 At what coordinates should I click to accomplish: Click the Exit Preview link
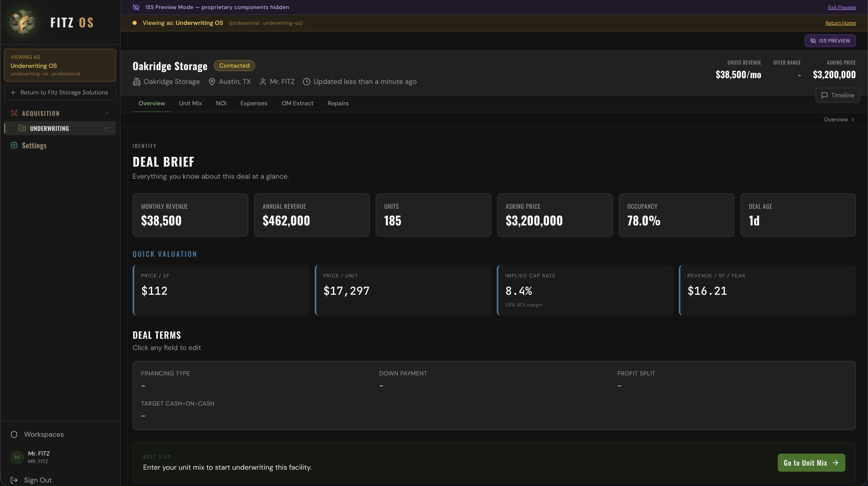tap(842, 7)
